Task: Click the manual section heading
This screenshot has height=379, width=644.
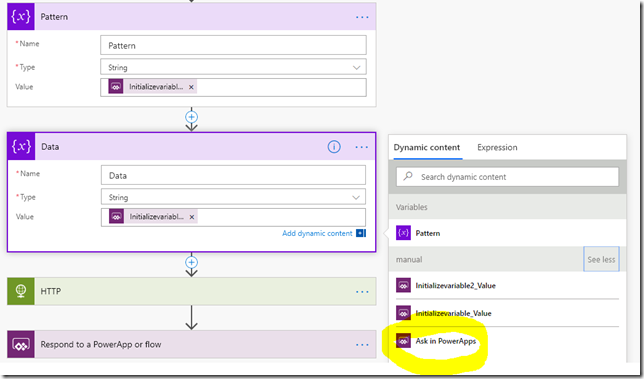Action: click(409, 260)
